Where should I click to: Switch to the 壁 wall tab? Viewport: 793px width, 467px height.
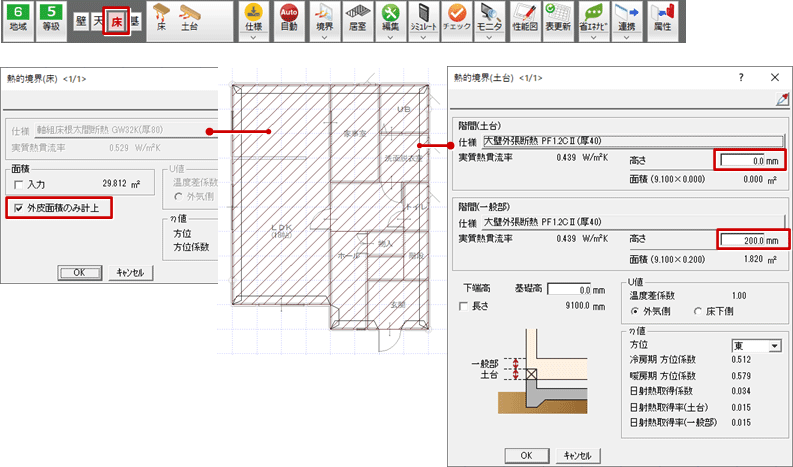[x=81, y=20]
